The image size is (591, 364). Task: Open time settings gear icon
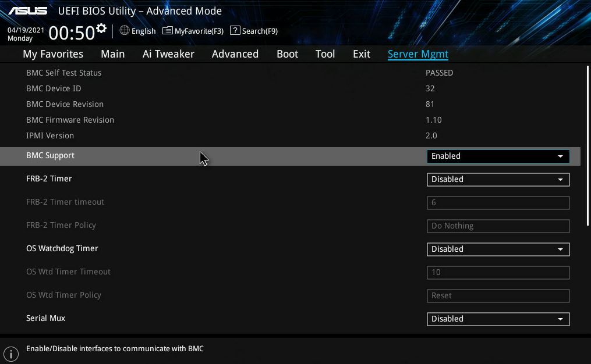101,28
